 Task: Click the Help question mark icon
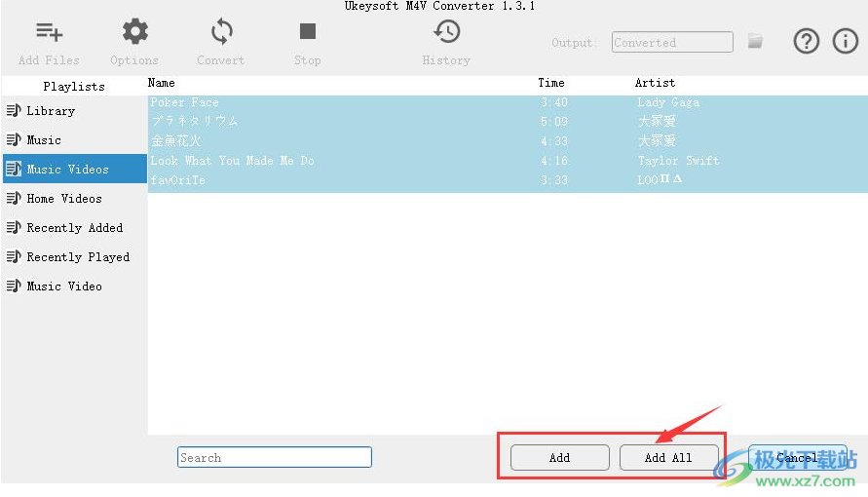806,41
